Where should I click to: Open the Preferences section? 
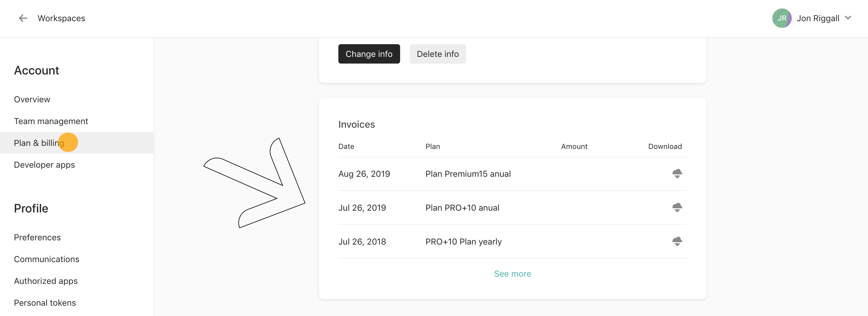click(37, 237)
